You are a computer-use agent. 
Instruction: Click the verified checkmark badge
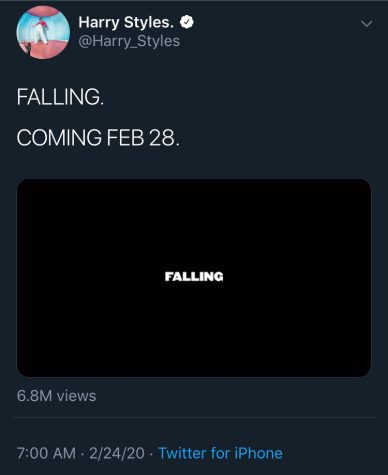[x=187, y=22]
